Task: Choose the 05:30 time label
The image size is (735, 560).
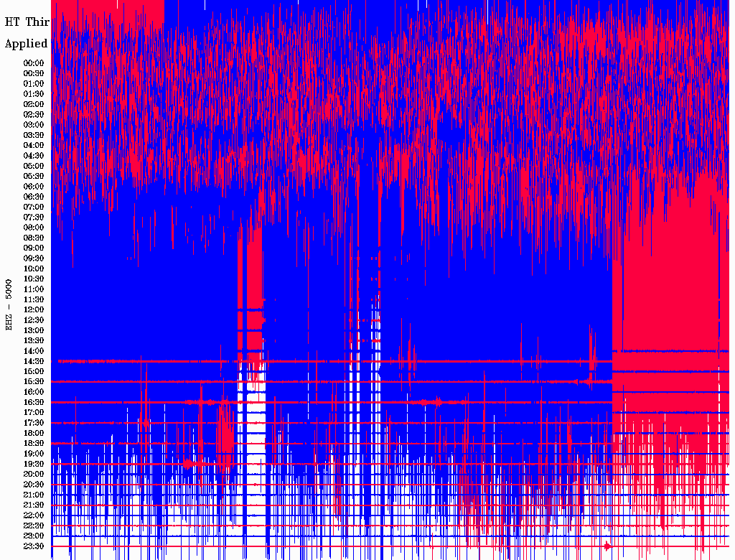Action: [34, 176]
